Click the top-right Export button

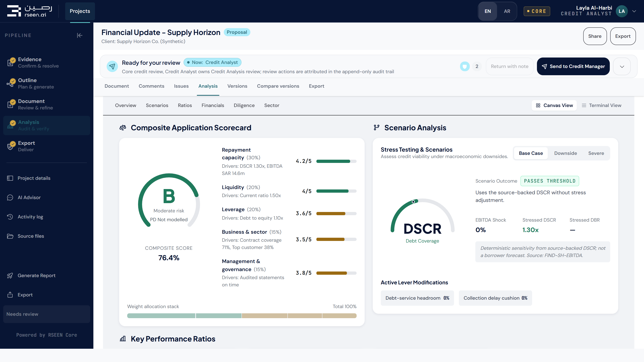tap(623, 36)
